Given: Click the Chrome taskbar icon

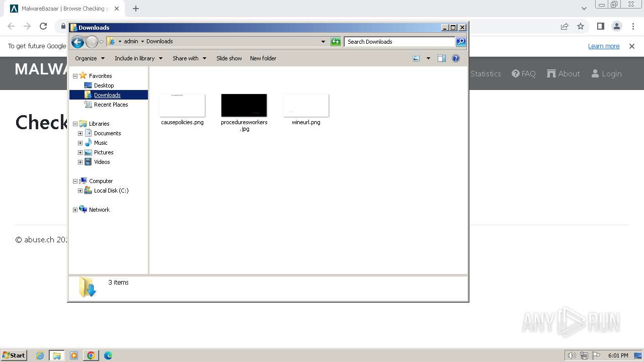Looking at the screenshot, I should (91, 355).
